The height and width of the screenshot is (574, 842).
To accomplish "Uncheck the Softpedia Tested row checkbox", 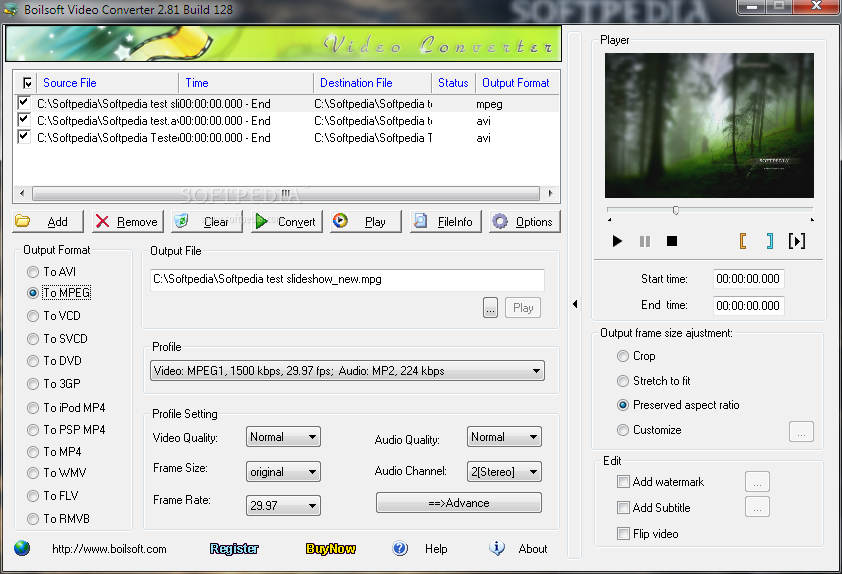I will coord(23,136).
